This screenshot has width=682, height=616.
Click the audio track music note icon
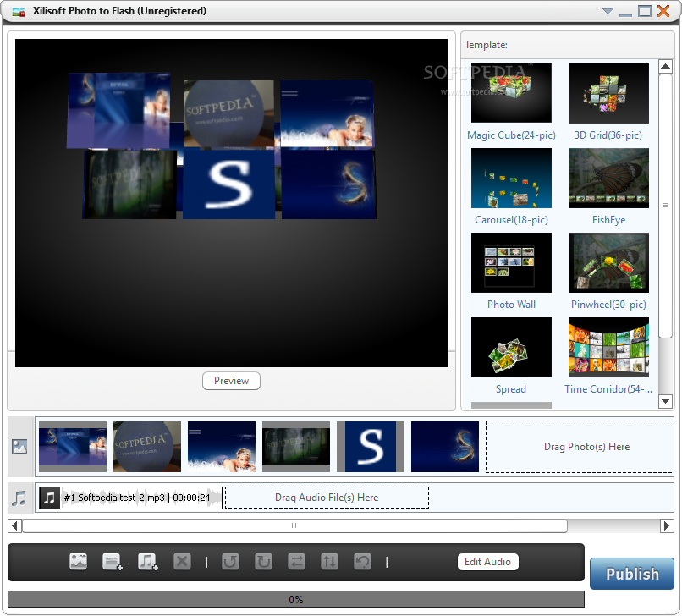click(x=19, y=498)
